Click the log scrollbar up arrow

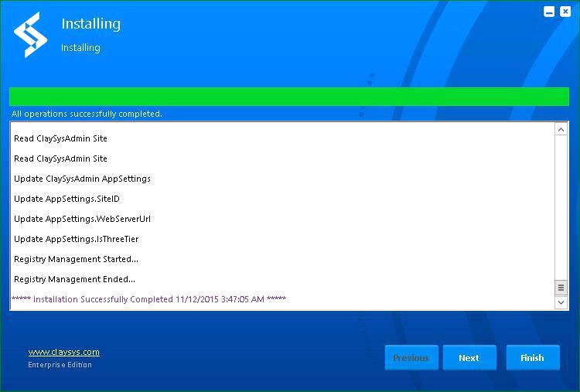(x=561, y=130)
